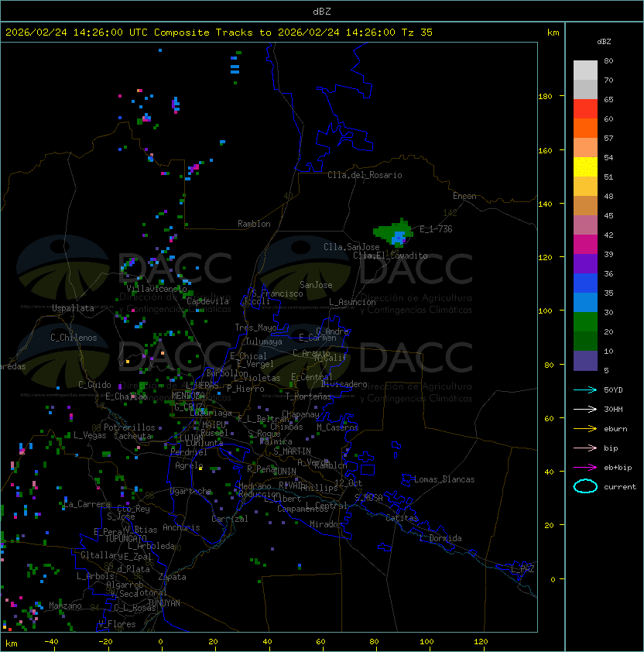Click the magenta eb+bip arrow in legend

click(585, 468)
